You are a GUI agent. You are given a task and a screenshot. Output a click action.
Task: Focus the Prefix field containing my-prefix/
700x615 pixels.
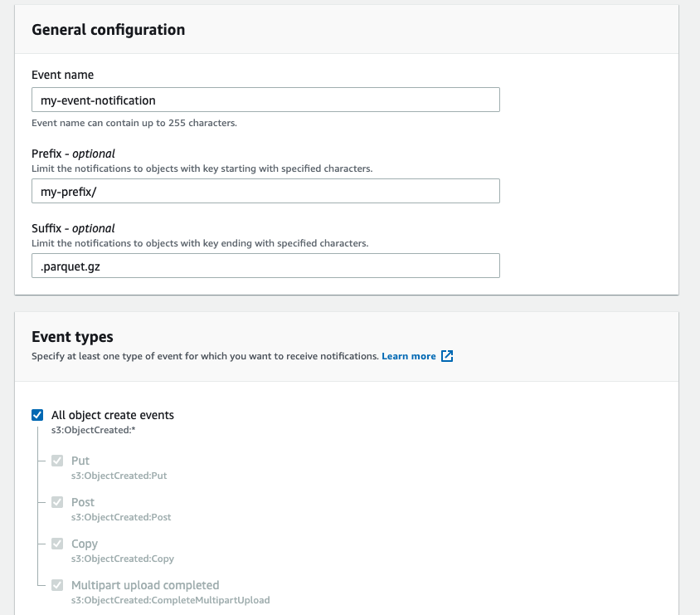[265, 191]
